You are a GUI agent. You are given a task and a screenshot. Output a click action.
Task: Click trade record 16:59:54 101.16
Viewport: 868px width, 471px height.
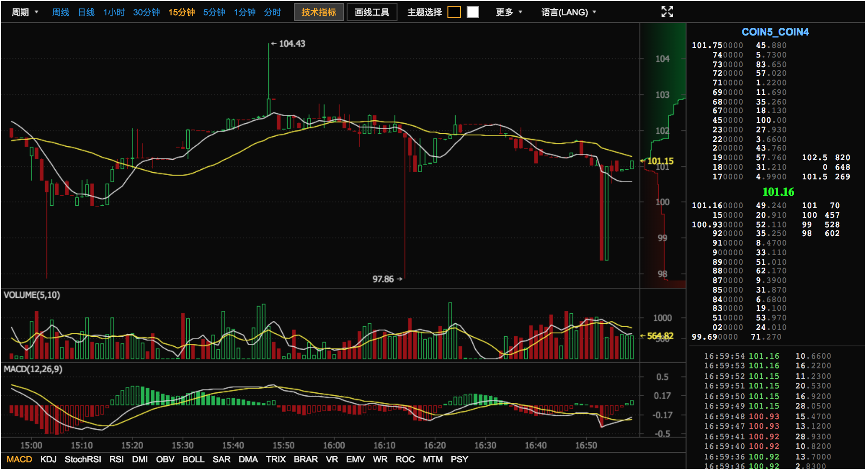pos(767,356)
